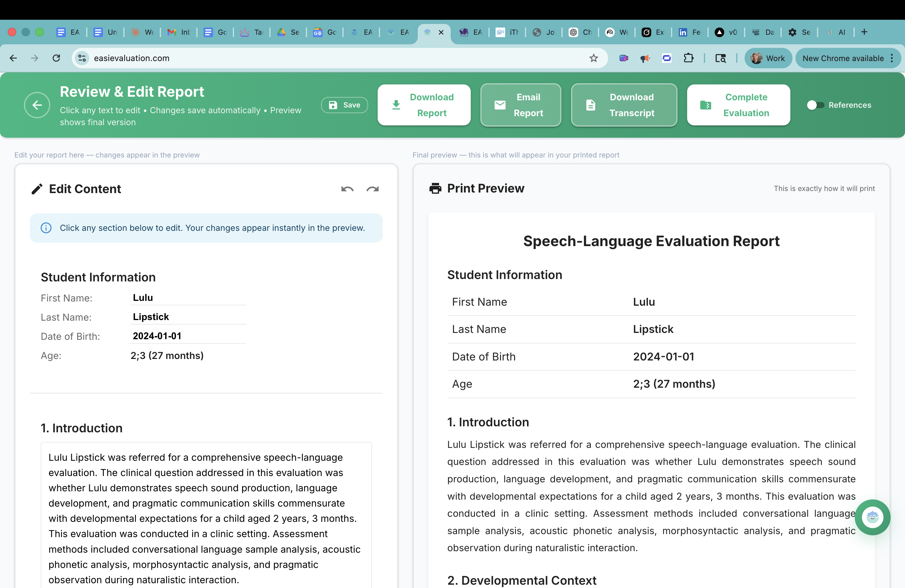
Task: Click the Download Report icon
Action: point(396,105)
